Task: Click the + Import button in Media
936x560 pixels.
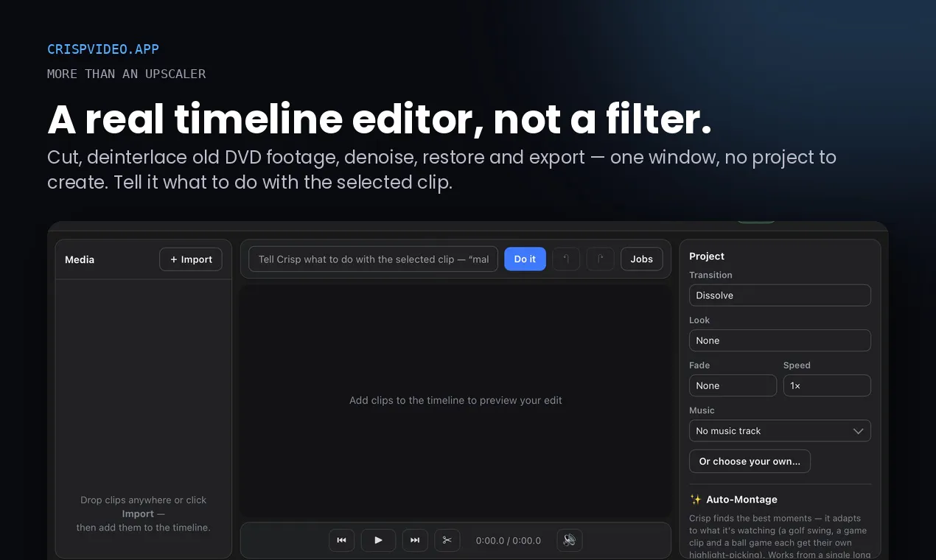Action: (191, 259)
